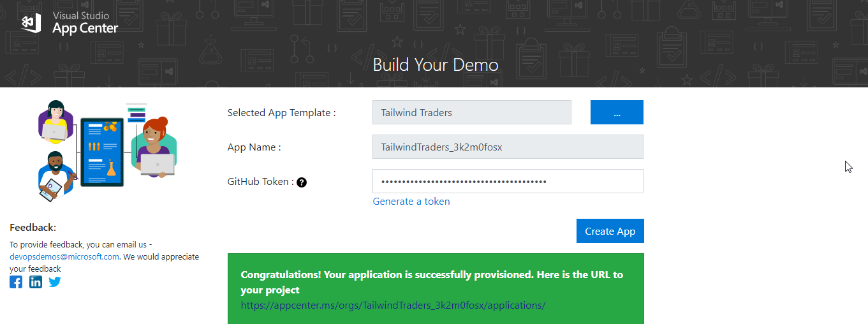Click the App Center header title text
Image resolution: width=868 pixels, height=324 pixels.
coord(85,28)
